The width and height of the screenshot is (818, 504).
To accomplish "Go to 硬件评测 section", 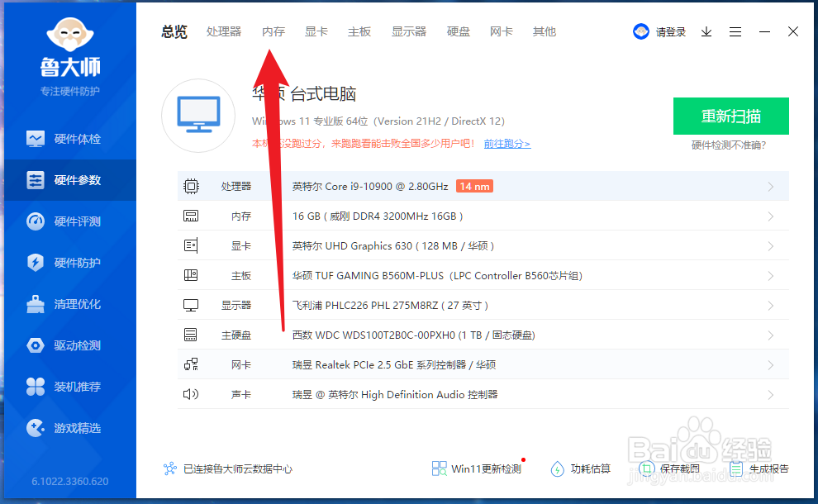I will click(x=70, y=221).
